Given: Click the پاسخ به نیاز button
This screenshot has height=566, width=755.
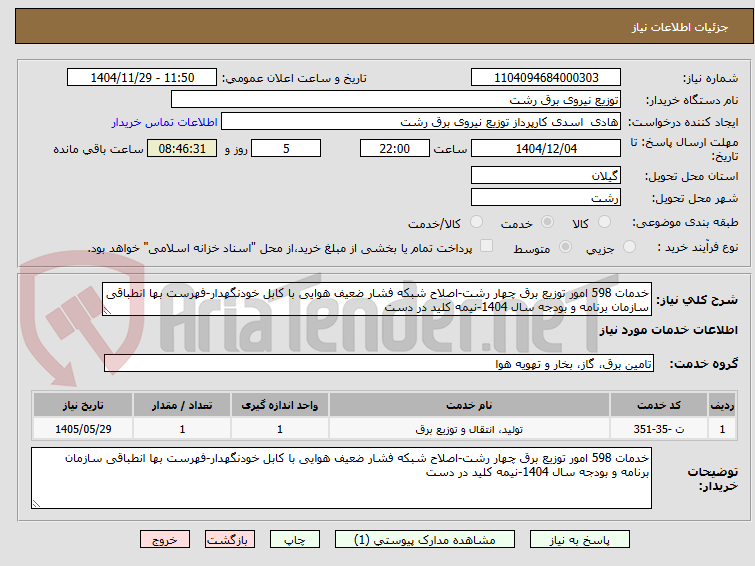Looking at the screenshot, I should tap(580, 540).
